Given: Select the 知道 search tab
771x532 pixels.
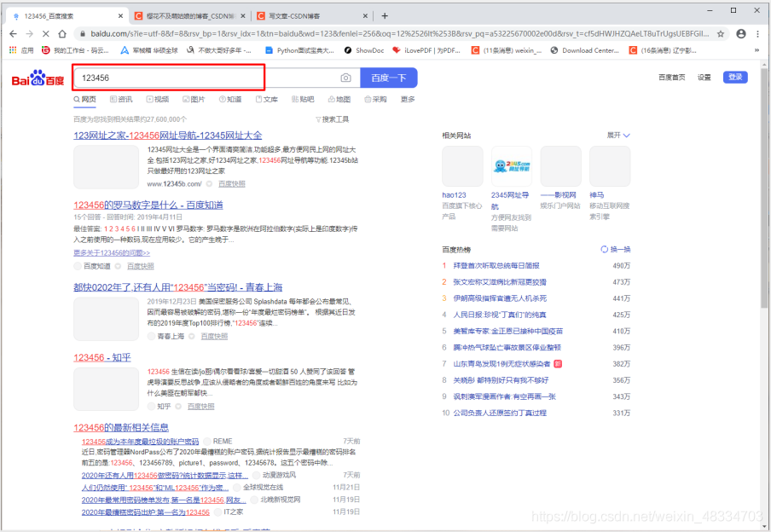Looking at the screenshot, I should click(230, 99).
